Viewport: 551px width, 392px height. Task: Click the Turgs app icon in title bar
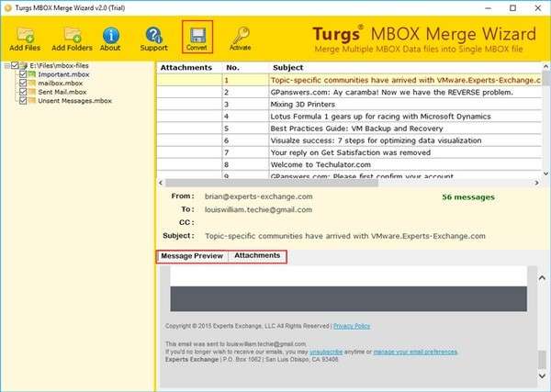pos(7,6)
